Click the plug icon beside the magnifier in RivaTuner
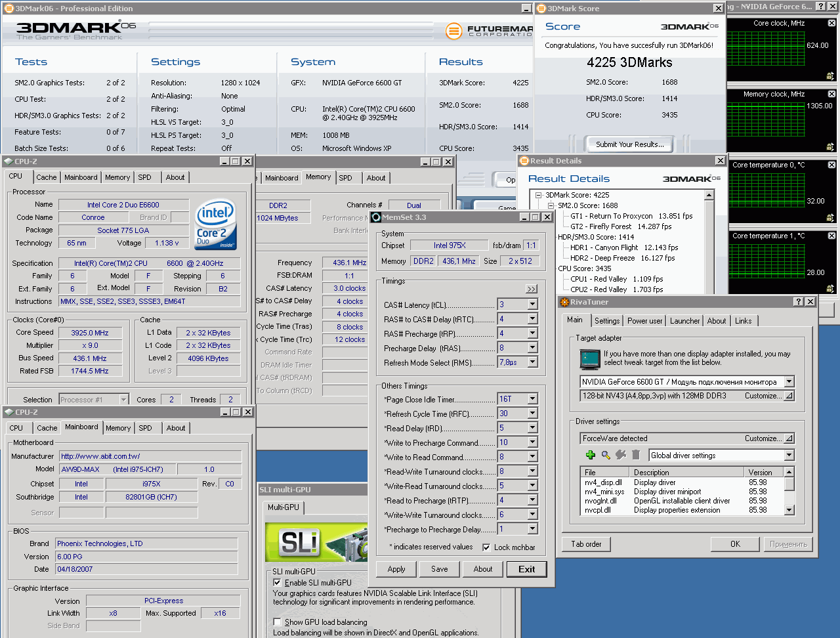 (621, 455)
